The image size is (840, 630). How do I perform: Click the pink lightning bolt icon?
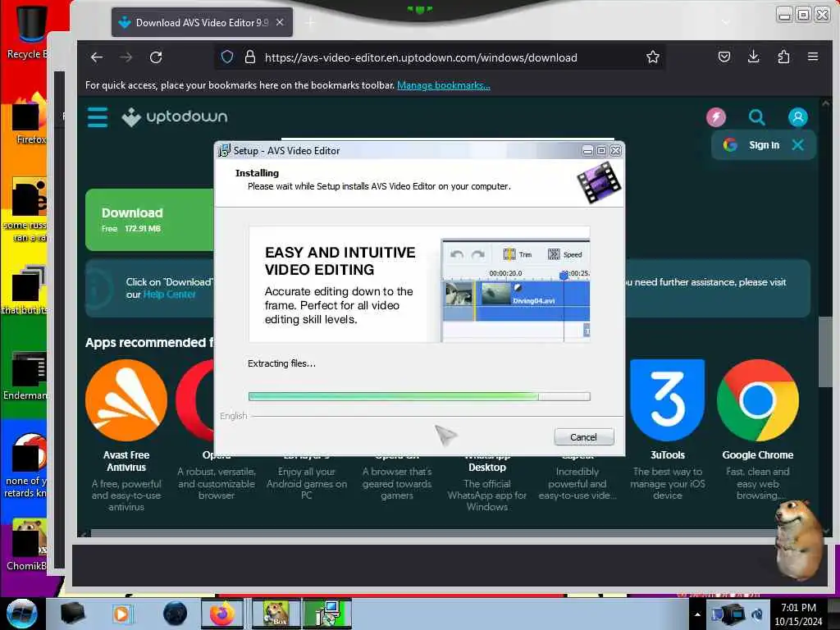[x=715, y=116]
